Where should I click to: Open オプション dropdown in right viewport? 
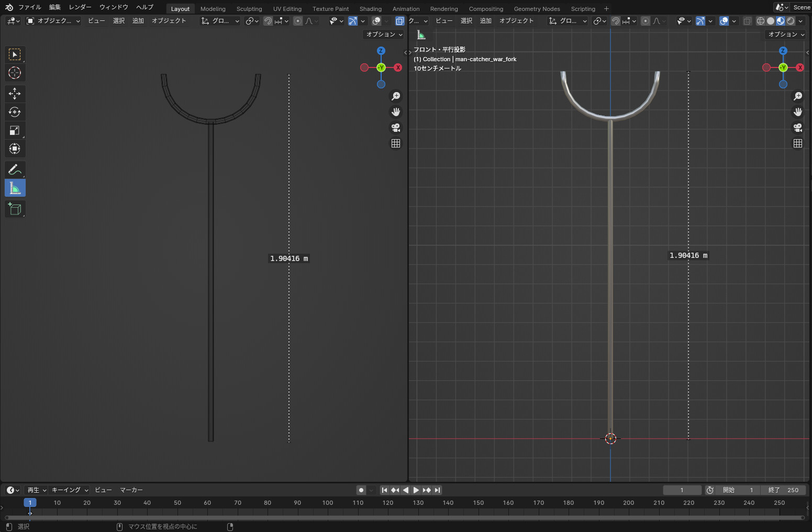(786, 35)
